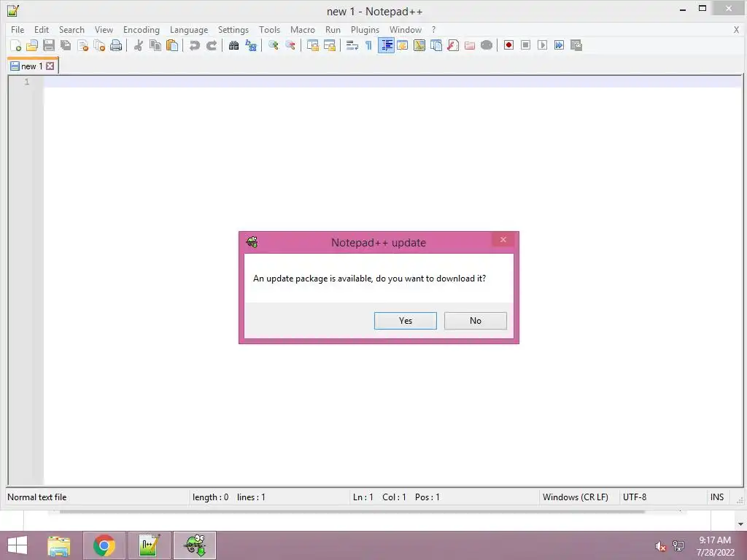747x560 pixels.
Task: Click the Open file toolbar icon
Action: 32,45
